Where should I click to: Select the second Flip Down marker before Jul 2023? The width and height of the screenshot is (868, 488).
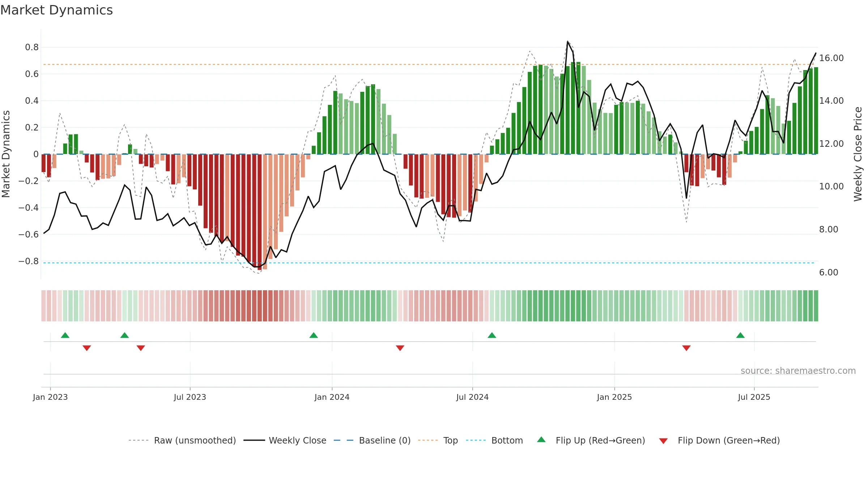click(x=141, y=348)
